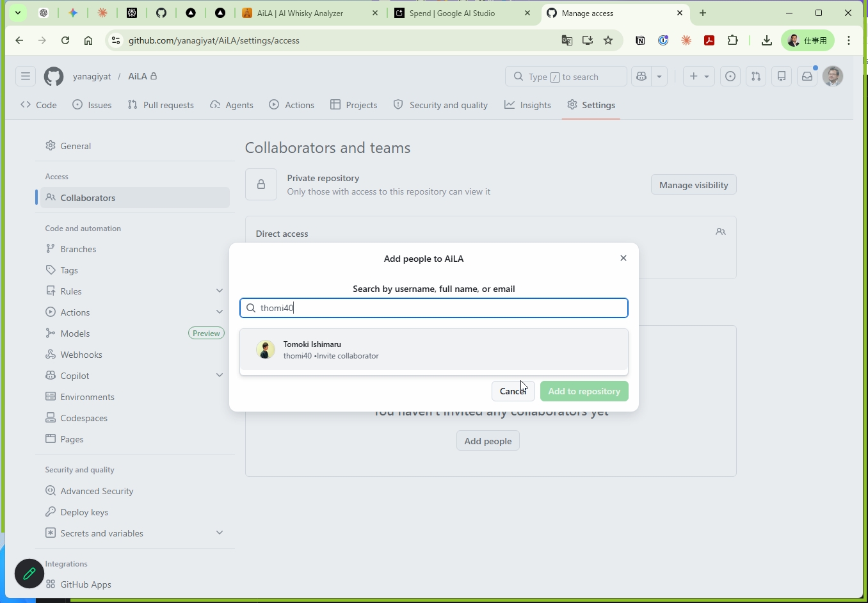Click the translate page icon
This screenshot has height=603, width=868.
pos(567,40)
